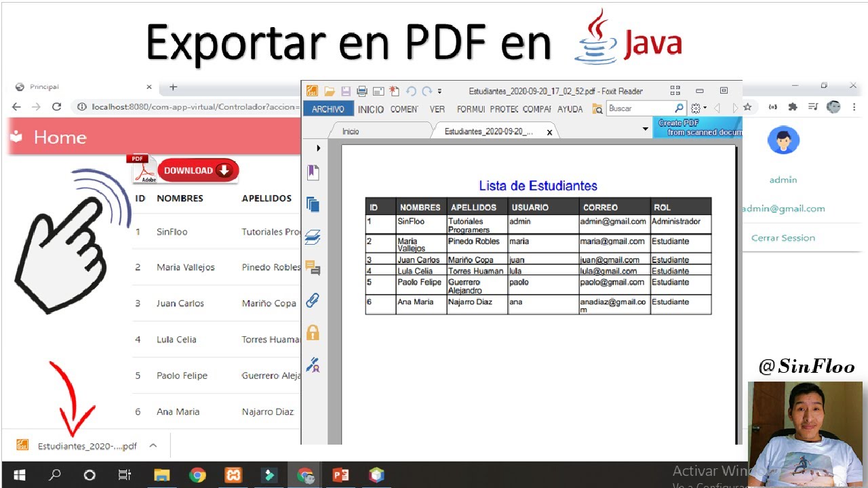
Task: Open PowerPoint from the Windows taskbar
Action: [340, 475]
